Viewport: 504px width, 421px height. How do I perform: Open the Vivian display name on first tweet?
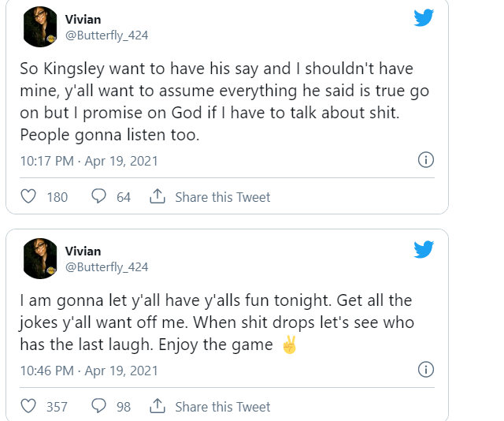83,19
